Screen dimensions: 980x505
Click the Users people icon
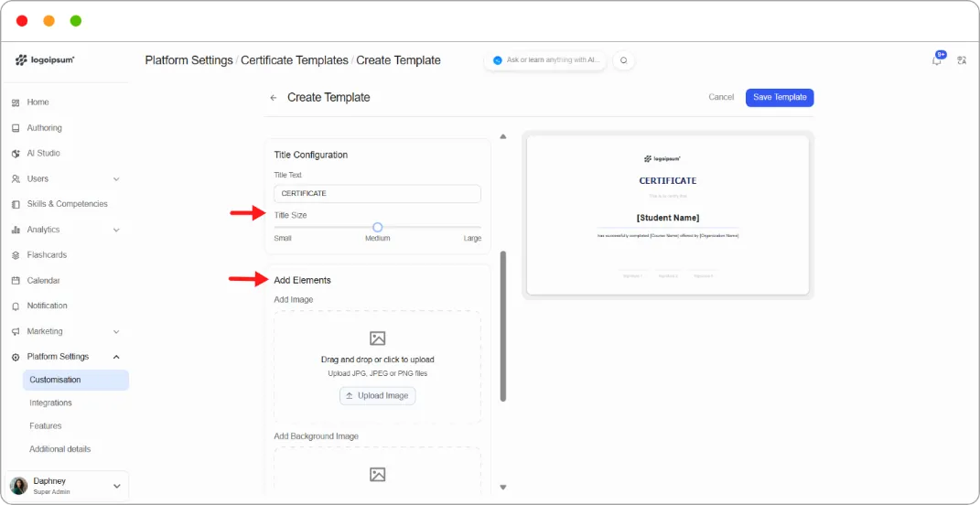click(16, 178)
